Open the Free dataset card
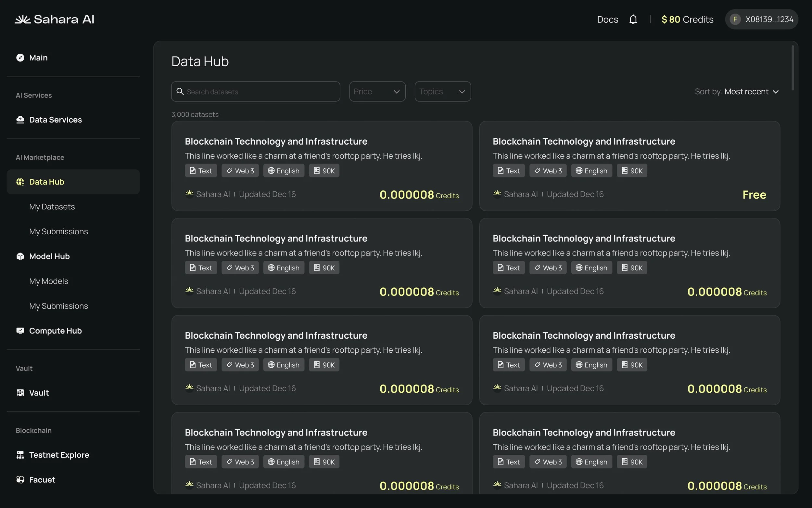 [x=629, y=166]
